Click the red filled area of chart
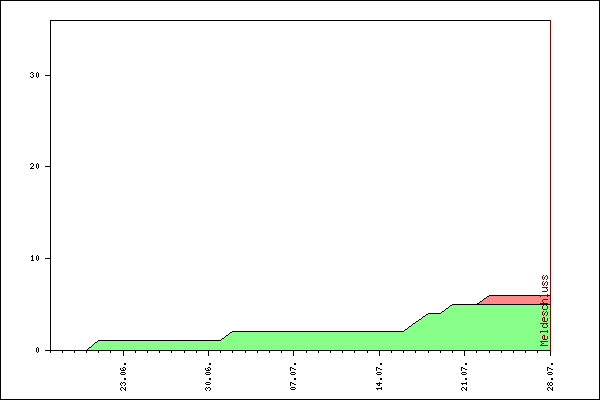Screen dimensions: 600x400 pyautogui.click(x=515, y=300)
